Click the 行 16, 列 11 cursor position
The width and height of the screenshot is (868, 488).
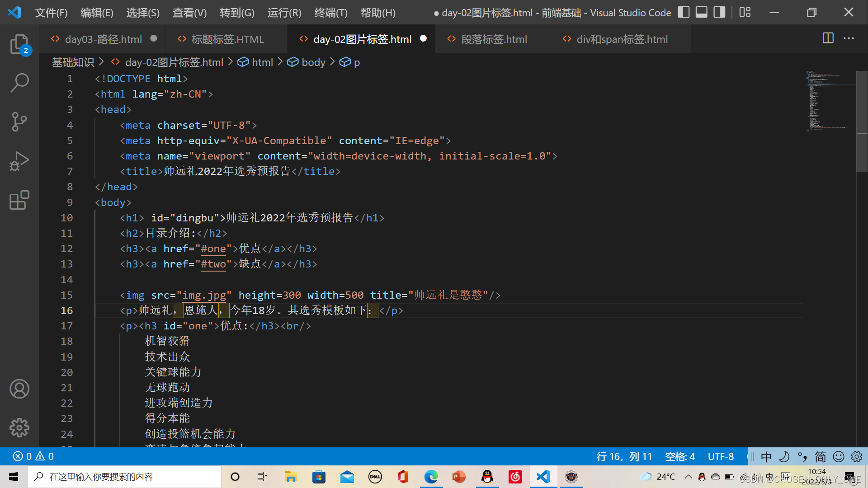click(x=624, y=456)
